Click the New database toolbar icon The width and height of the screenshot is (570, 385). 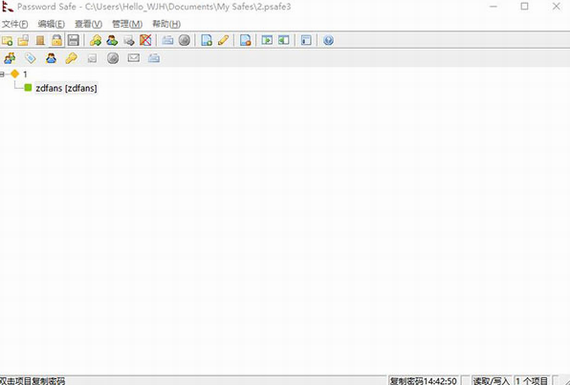tap(7, 40)
